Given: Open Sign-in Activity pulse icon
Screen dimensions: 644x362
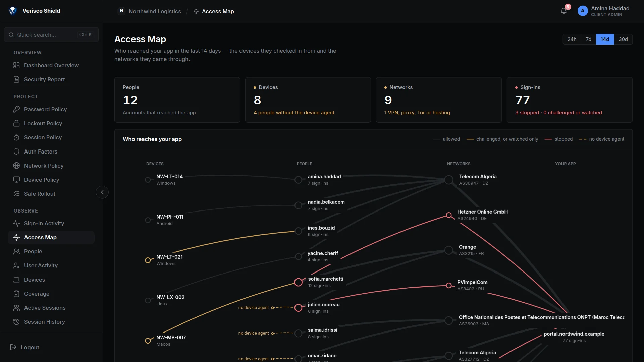Looking at the screenshot, I should point(16,223).
